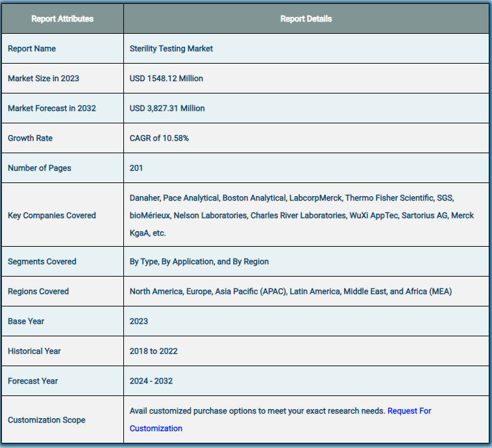
Task: Click the '2023' base year value
Action: click(139, 321)
